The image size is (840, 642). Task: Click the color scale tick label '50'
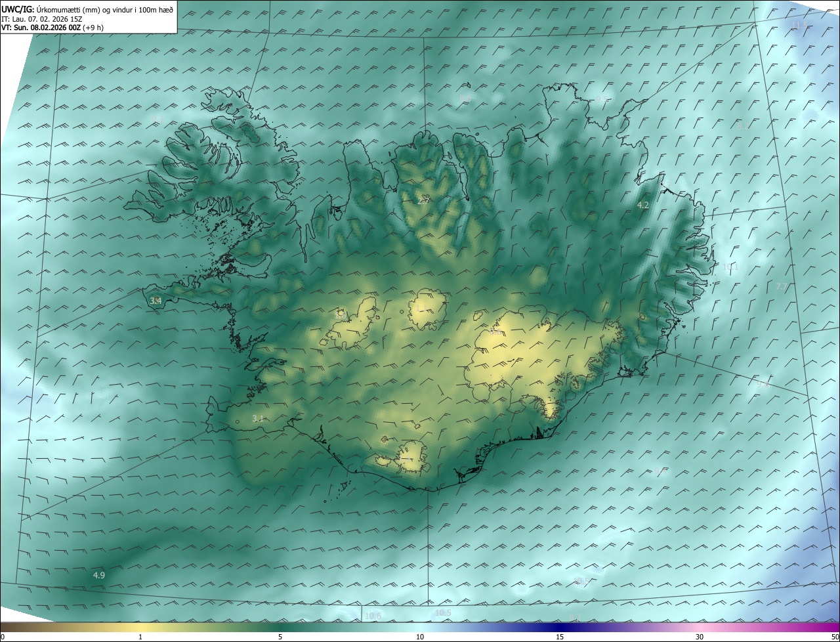coord(835,637)
